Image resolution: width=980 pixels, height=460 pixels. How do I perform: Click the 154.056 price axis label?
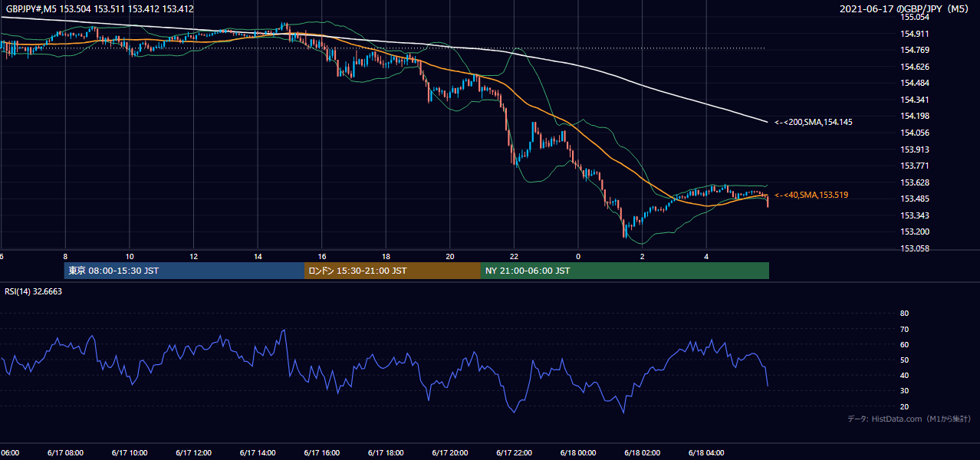click(x=916, y=133)
